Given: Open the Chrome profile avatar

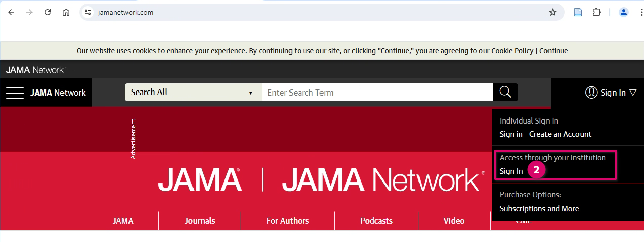Looking at the screenshot, I should [624, 12].
